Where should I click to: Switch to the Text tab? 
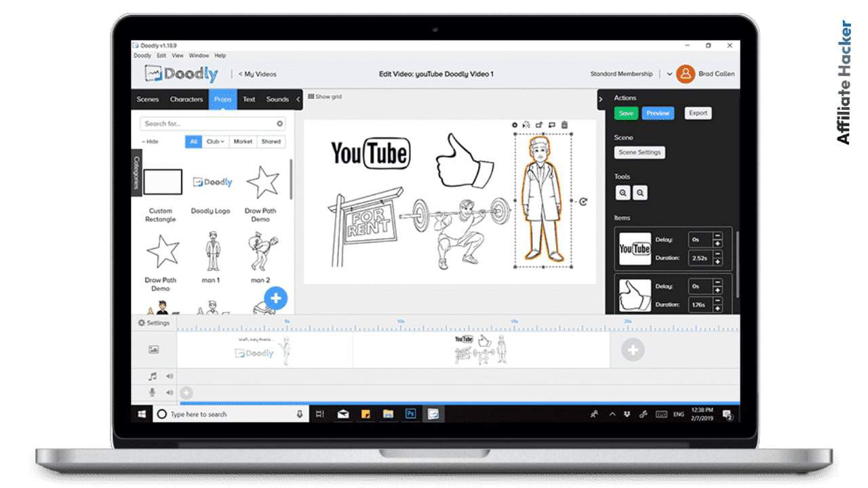click(x=249, y=99)
